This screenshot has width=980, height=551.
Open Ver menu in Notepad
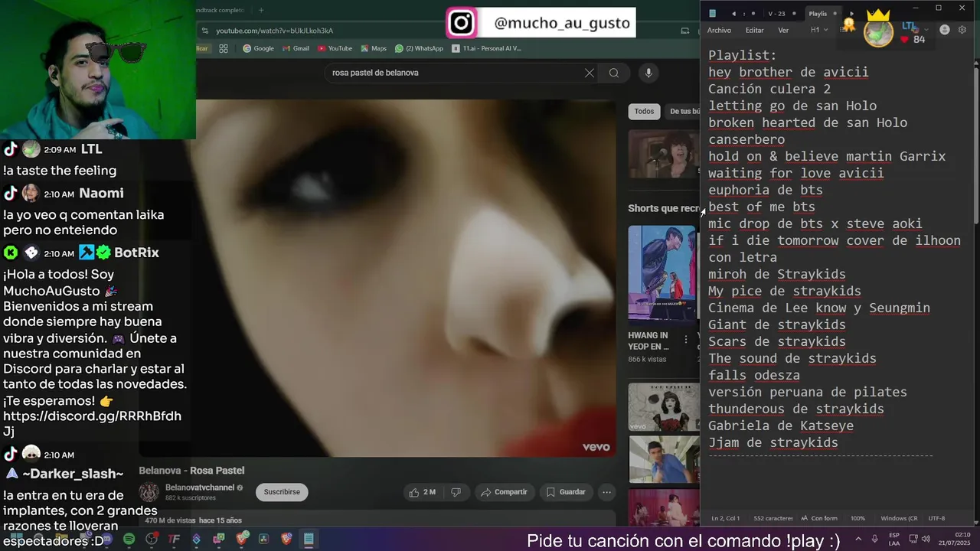click(x=783, y=30)
